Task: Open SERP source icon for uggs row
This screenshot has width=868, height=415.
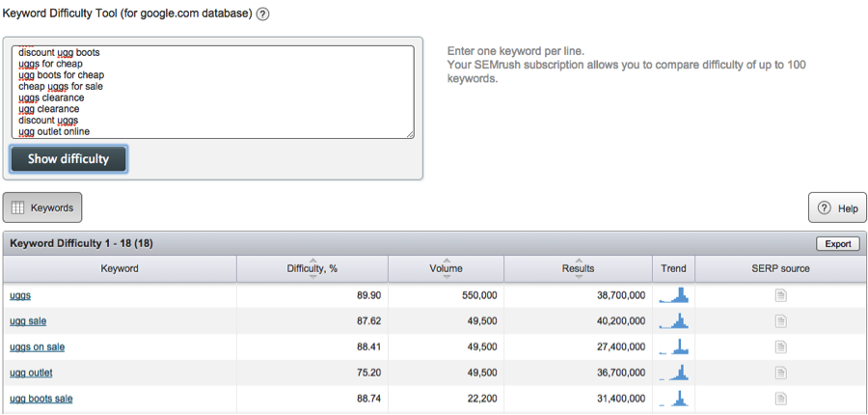Action: pos(780,296)
